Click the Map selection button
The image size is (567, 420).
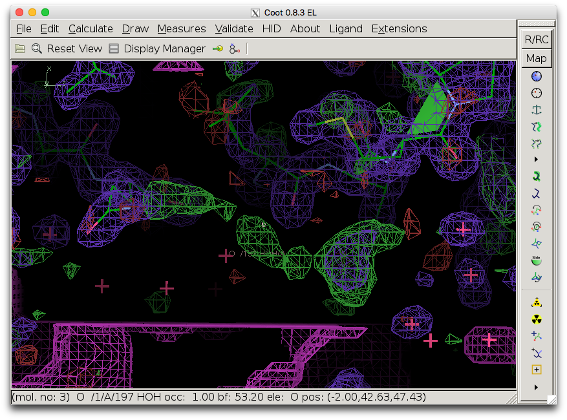tap(536, 58)
